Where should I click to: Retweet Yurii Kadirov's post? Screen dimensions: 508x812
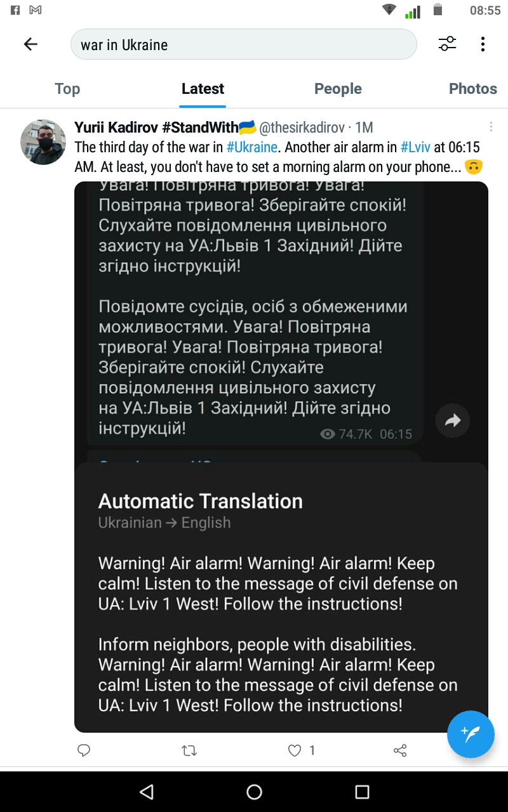point(189,750)
